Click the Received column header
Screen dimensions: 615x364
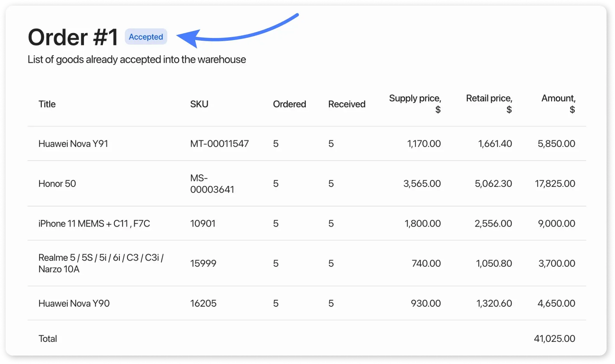click(x=347, y=104)
